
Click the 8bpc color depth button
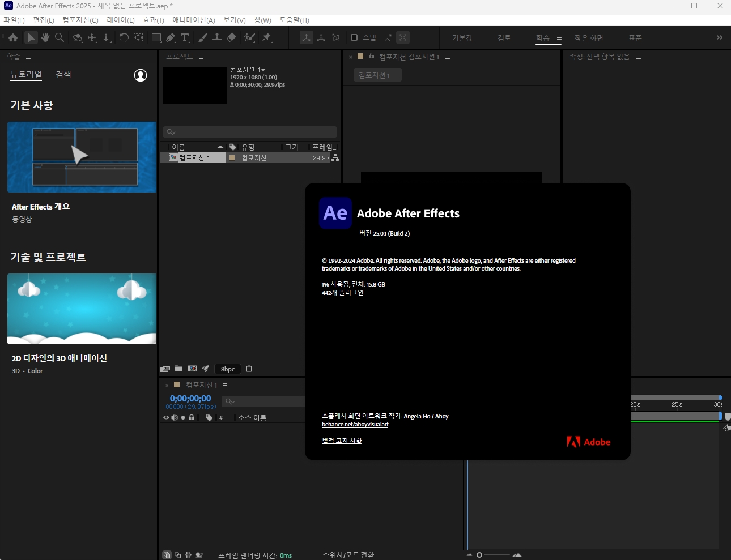(x=228, y=369)
